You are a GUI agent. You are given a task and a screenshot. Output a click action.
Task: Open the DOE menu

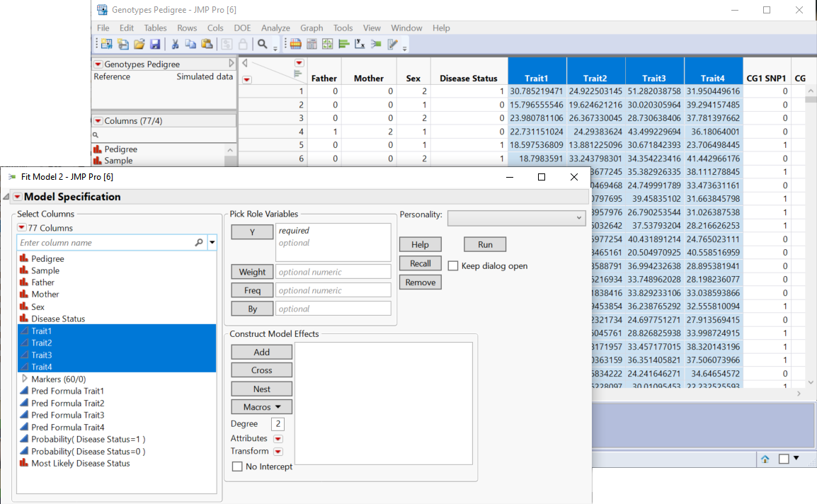pyautogui.click(x=242, y=28)
